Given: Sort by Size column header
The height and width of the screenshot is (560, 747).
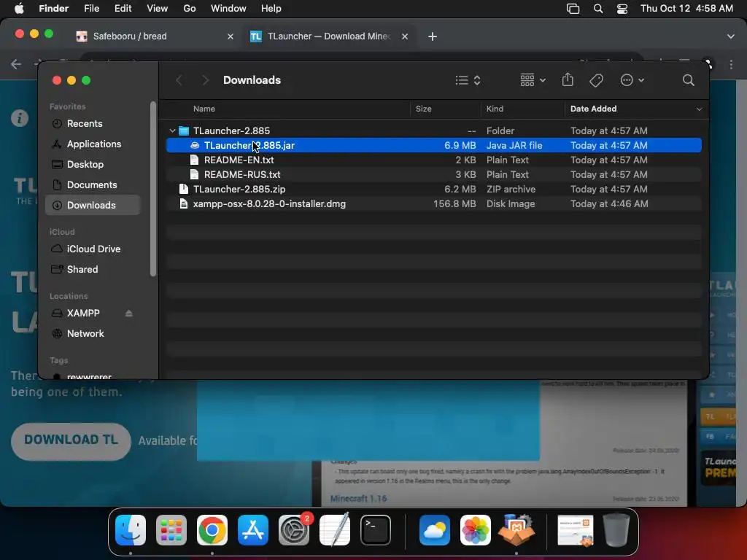Looking at the screenshot, I should coord(424,109).
